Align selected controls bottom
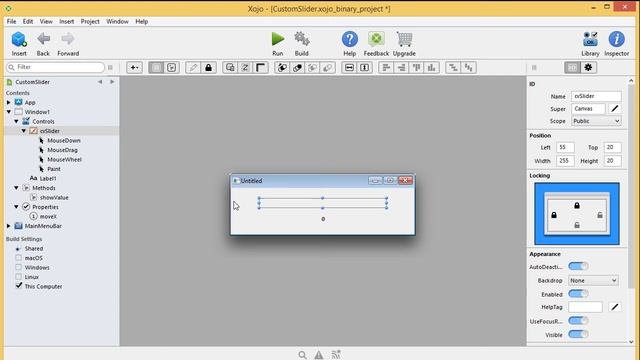This screenshot has width=640, height=360. 432,68
